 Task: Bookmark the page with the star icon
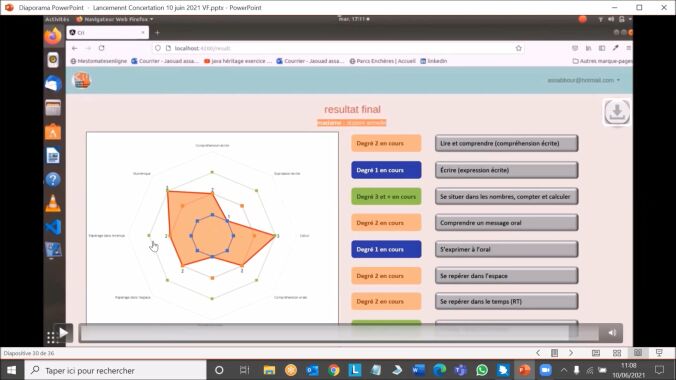pos(518,48)
